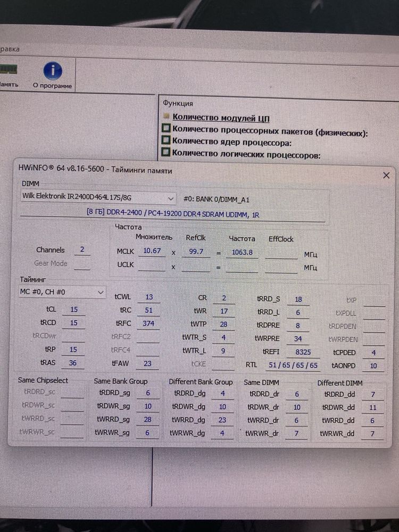Click the folder icon by 'Количество модулей ЦП'
This screenshot has width=399, height=532.
166,116
